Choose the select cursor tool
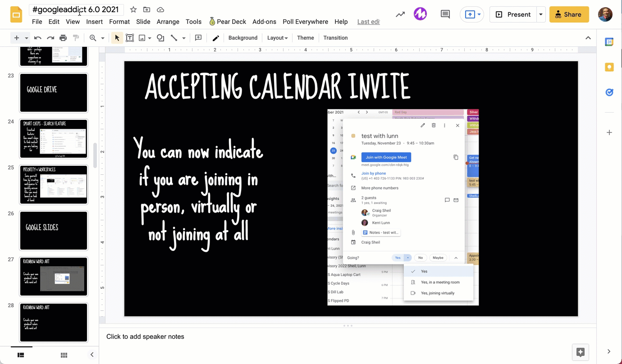This screenshot has width=622, height=364. click(117, 38)
